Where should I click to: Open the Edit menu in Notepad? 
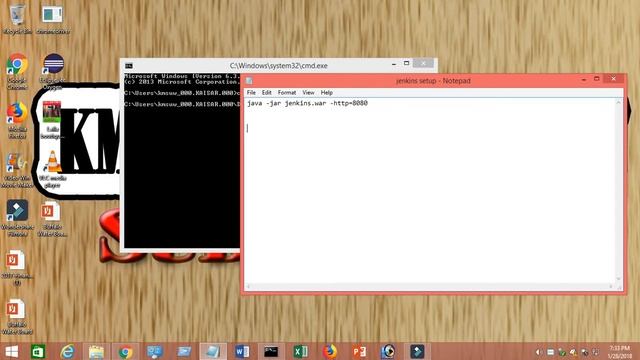[x=267, y=93]
